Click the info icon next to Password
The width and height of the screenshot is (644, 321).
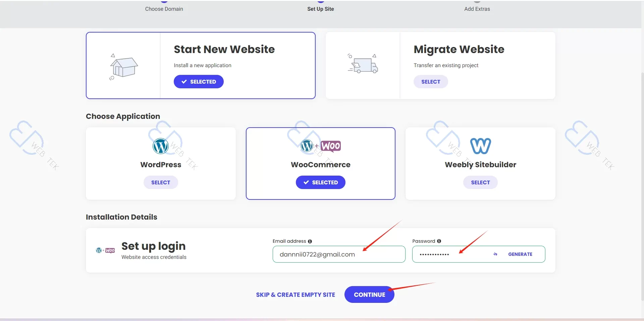[439, 241]
